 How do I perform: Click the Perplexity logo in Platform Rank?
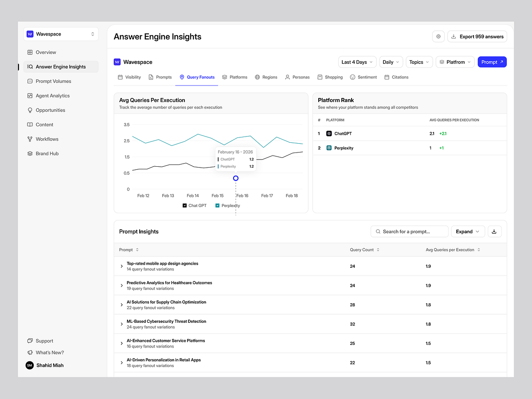329,148
